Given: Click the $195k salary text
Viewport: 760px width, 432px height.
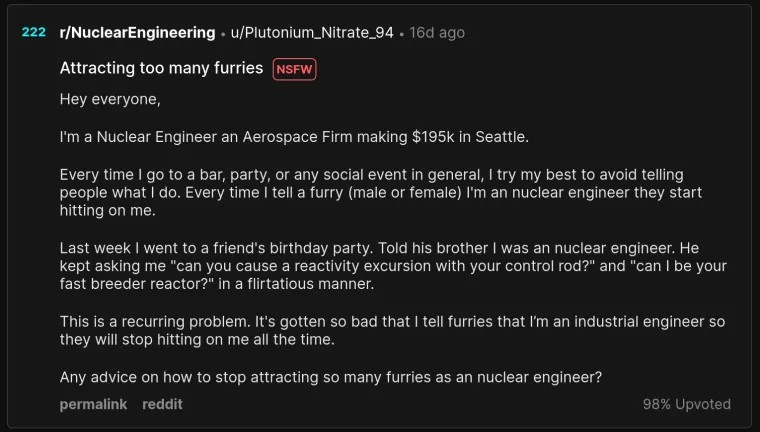Looking at the screenshot, I should 433,137.
